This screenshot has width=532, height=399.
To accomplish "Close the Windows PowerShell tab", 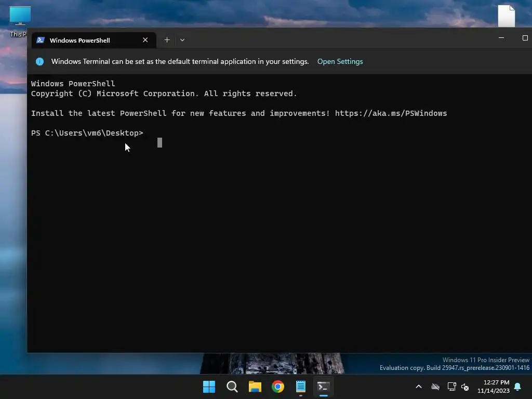I will [145, 40].
